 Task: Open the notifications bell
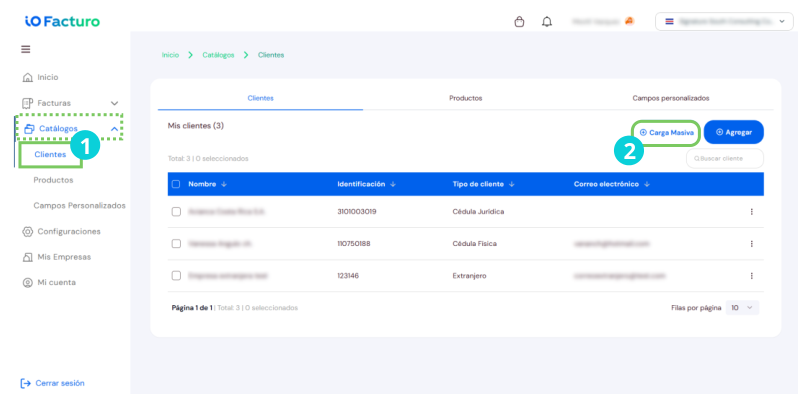pos(547,22)
